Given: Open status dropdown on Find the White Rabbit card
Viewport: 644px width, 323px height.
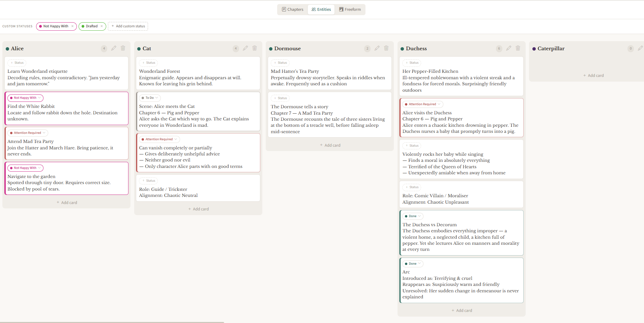Looking at the screenshot, I should (x=25, y=98).
